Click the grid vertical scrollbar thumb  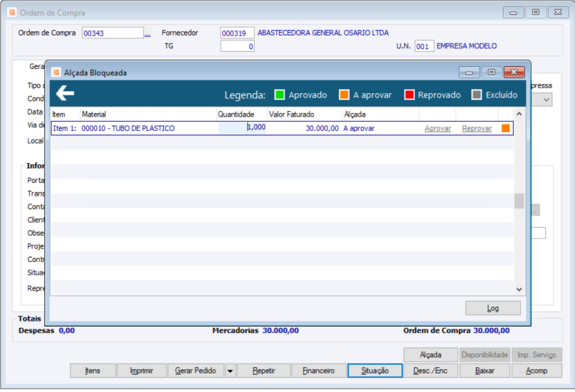click(x=519, y=201)
